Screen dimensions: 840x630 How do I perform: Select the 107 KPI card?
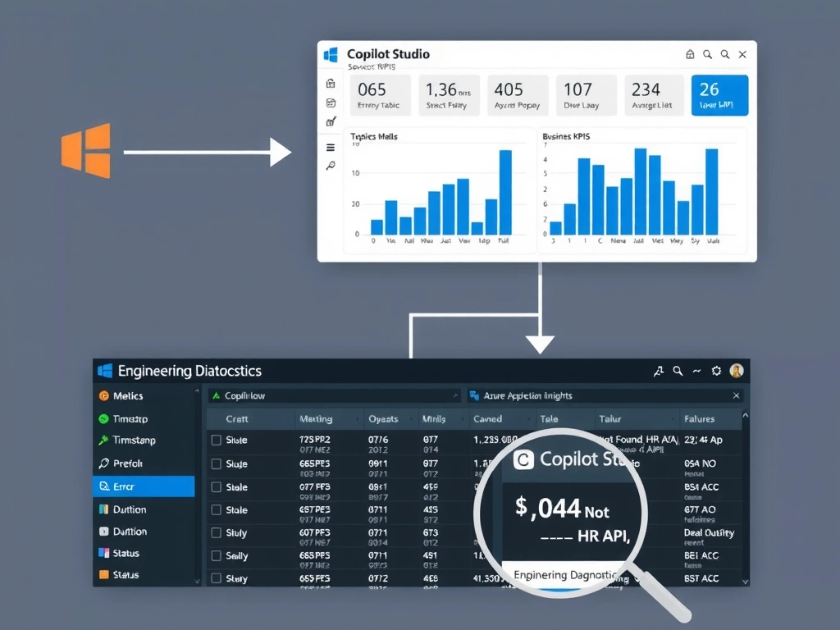[x=586, y=95]
